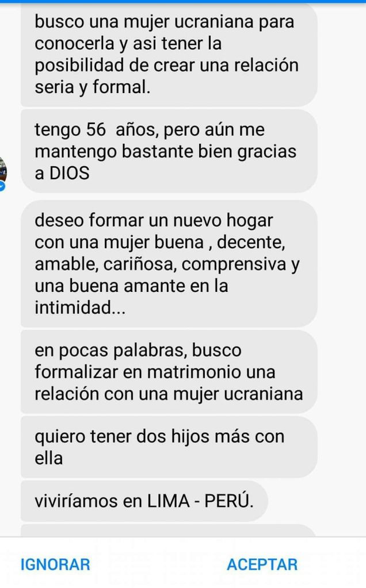Click the blue bar at the top

point(183,2)
